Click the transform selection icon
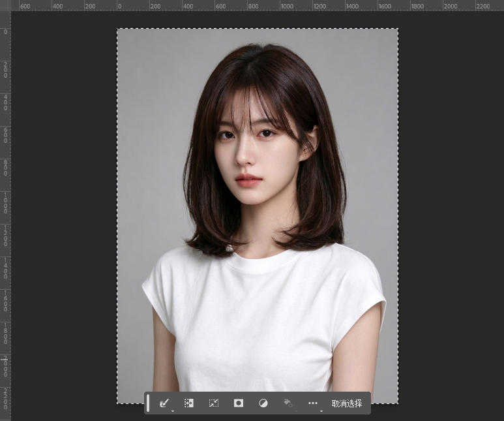The width and height of the screenshot is (504, 421). tap(214, 403)
